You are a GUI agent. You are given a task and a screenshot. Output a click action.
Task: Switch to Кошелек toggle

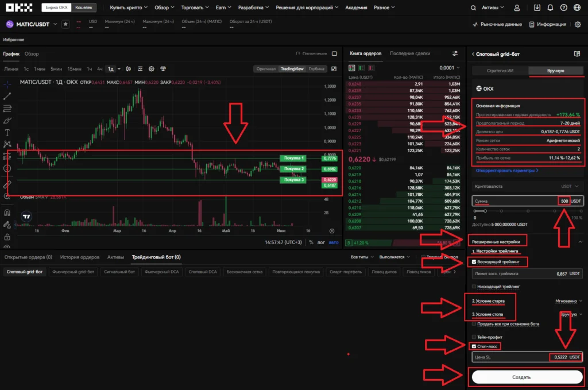[x=84, y=7]
